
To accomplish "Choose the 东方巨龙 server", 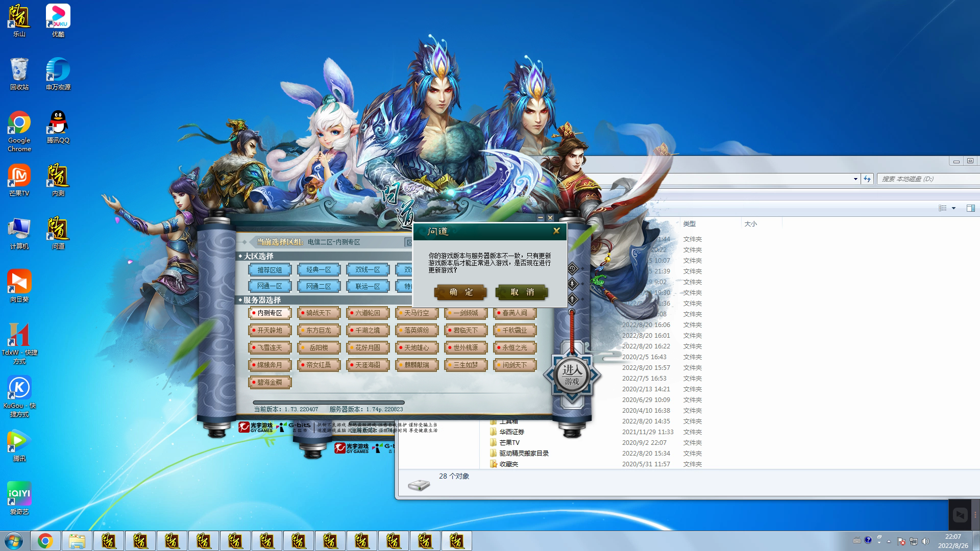I will pyautogui.click(x=318, y=330).
